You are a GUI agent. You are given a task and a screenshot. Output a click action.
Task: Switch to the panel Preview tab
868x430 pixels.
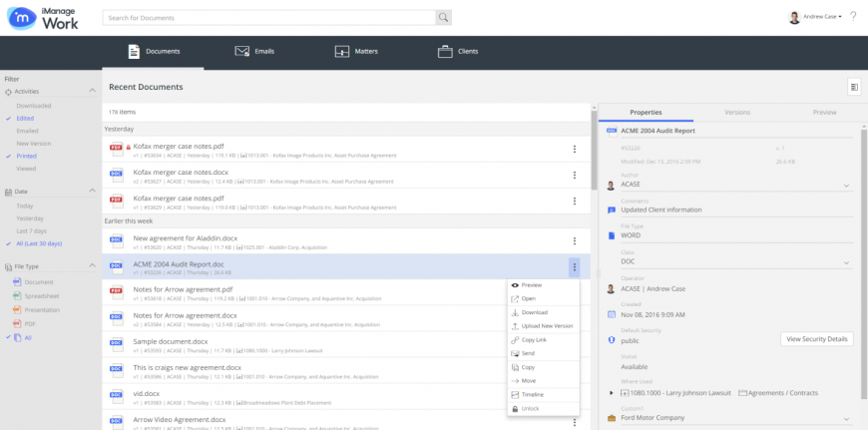(824, 113)
